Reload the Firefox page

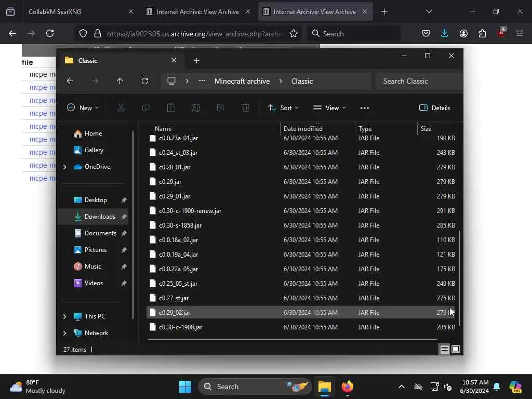tap(50, 33)
